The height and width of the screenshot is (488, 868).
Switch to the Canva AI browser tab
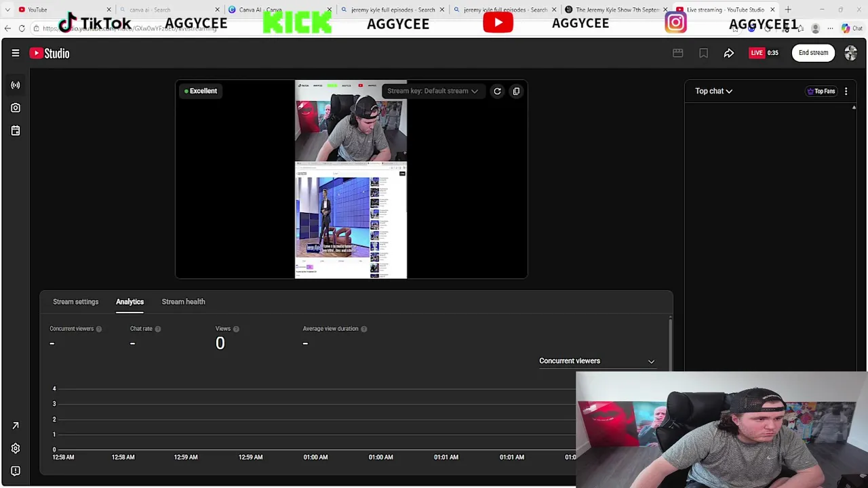tap(279, 9)
